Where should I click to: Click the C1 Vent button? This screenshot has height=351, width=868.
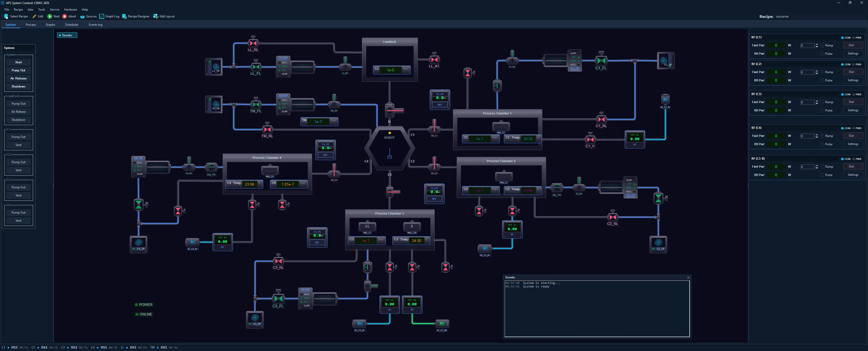click(x=18, y=145)
